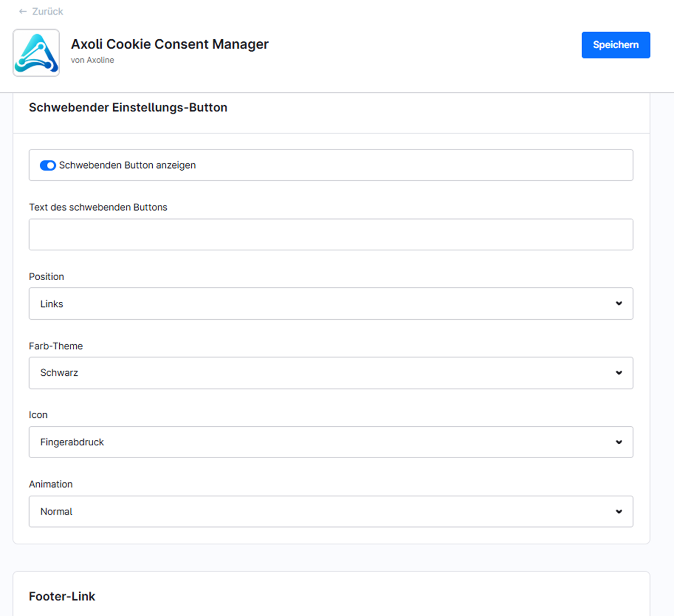The height and width of the screenshot is (616, 674).
Task: Click the von Axoline vendor text
Action: (x=92, y=60)
